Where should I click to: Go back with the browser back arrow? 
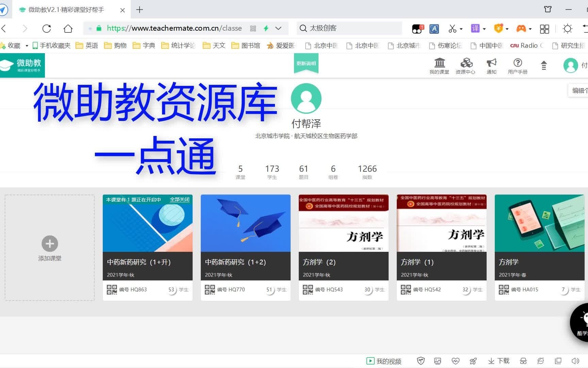coord(4,28)
